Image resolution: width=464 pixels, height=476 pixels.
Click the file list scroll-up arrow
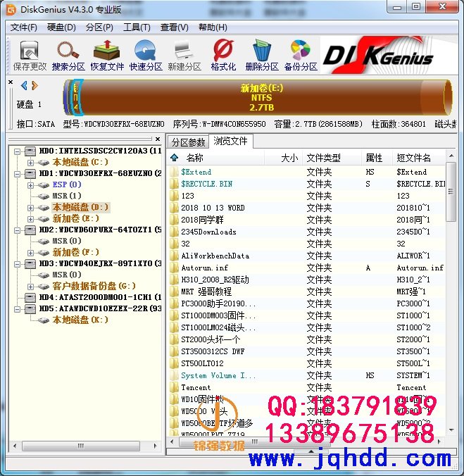[451, 156]
